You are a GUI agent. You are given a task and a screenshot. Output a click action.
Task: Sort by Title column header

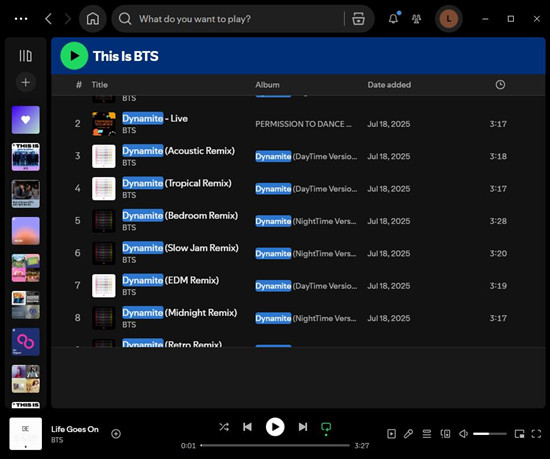click(x=100, y=85)
